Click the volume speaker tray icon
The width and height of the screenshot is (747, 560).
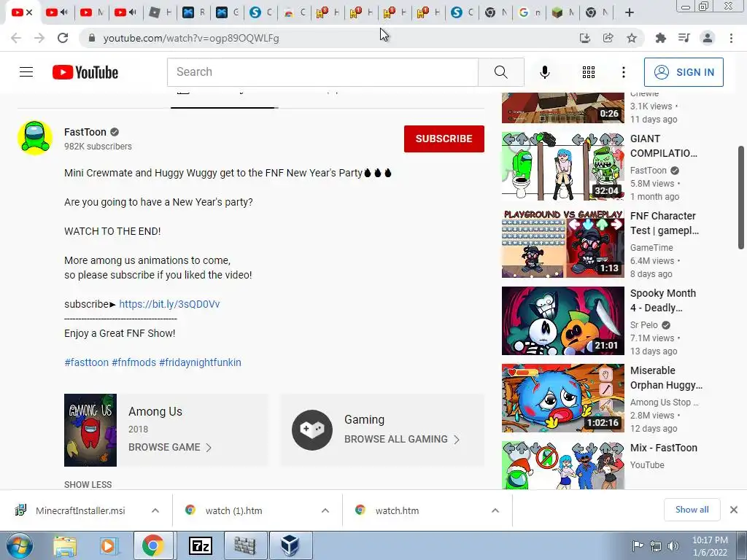coord(673,545)
